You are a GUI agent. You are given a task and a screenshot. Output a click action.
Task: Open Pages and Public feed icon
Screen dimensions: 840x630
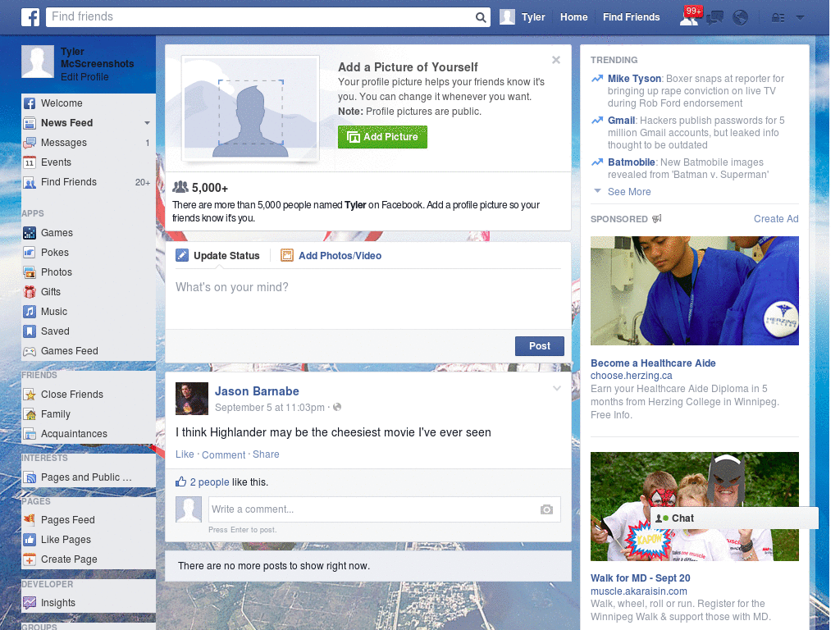coord(30,477)
